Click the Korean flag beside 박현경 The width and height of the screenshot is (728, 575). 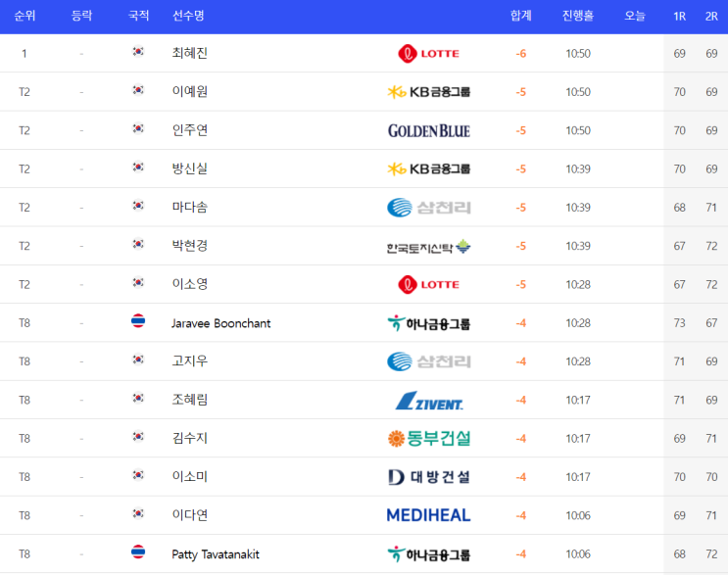(138, 244)
